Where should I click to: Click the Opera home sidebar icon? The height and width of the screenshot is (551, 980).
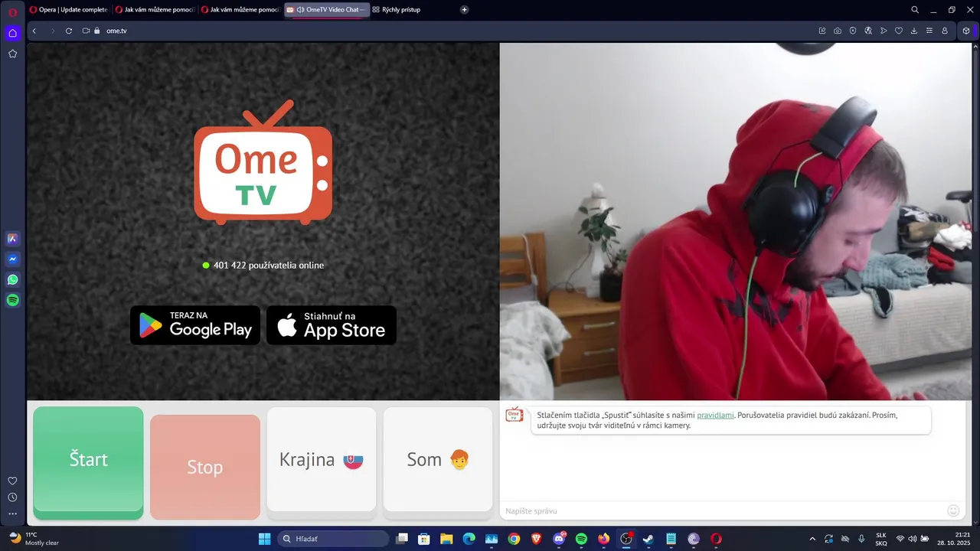coord(12,33)
